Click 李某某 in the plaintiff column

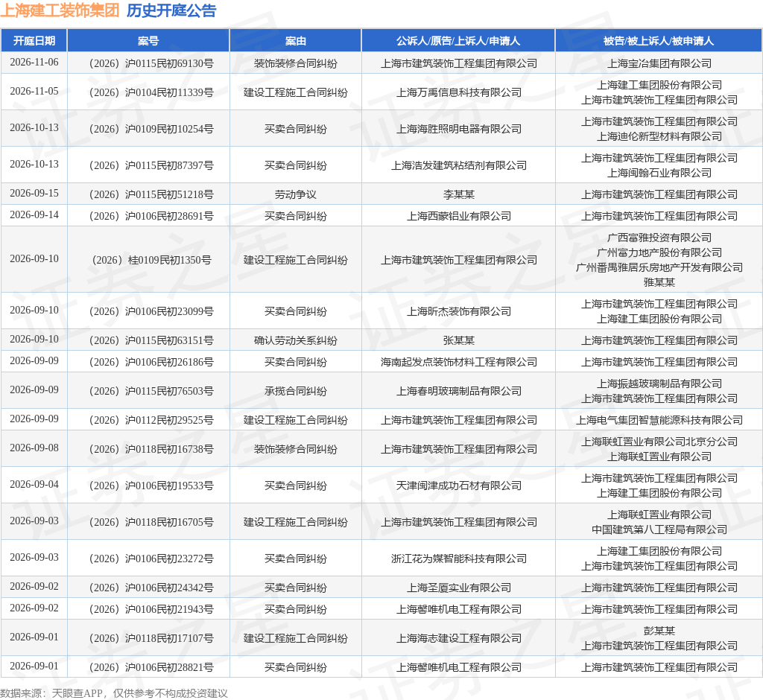459,194
